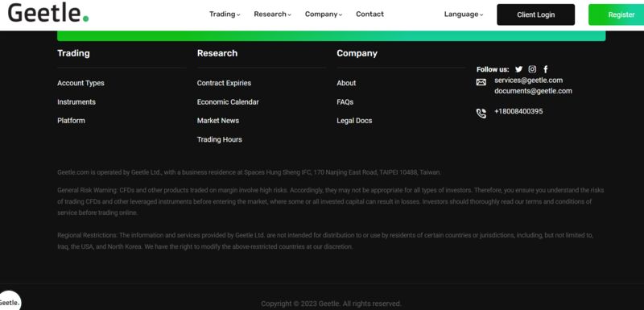This screenshot has height=310, width=644.
Task: Open the Language selector dropdown
Action: tap(464, 14)
